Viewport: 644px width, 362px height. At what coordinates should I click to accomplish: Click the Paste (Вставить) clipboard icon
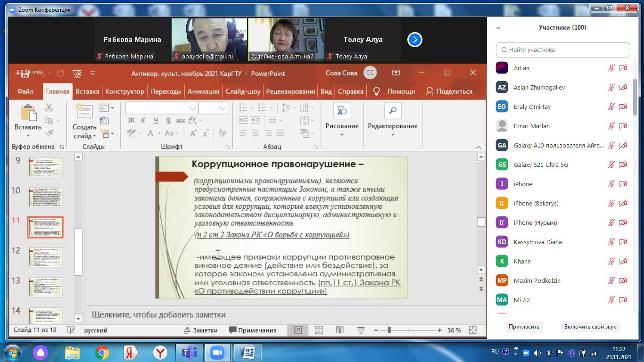(28, 114)
